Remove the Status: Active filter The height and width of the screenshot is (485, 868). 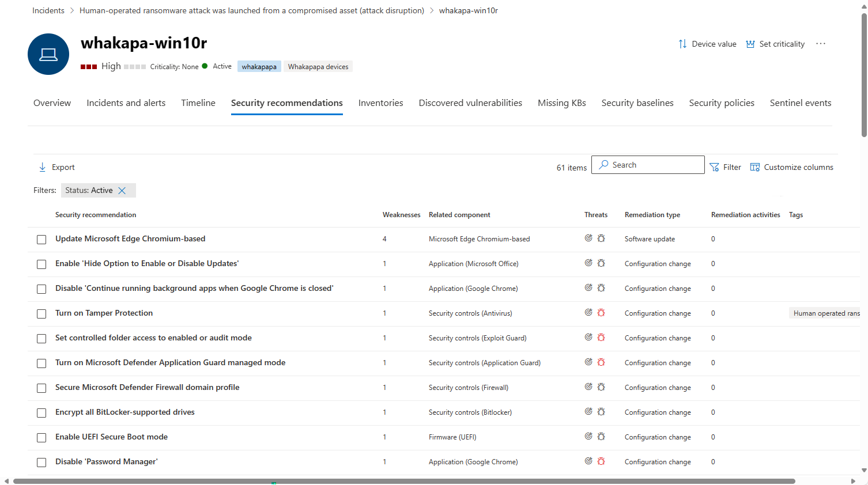[x=122, y=191]
